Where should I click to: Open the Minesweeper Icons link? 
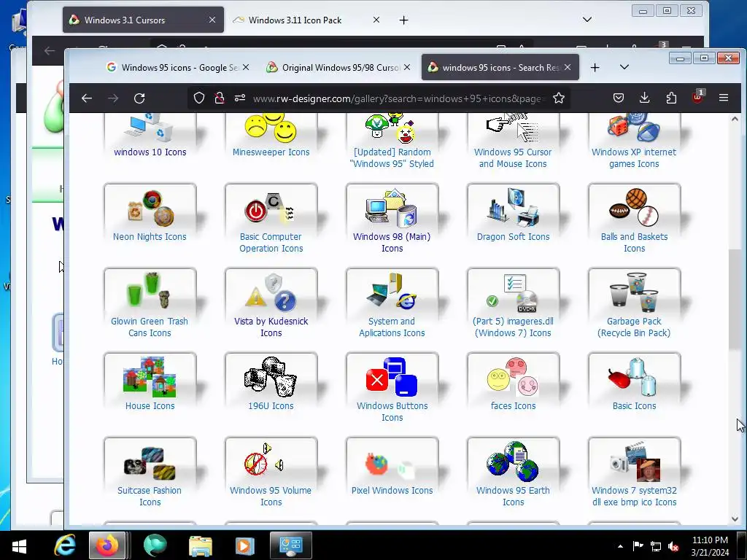271,152
